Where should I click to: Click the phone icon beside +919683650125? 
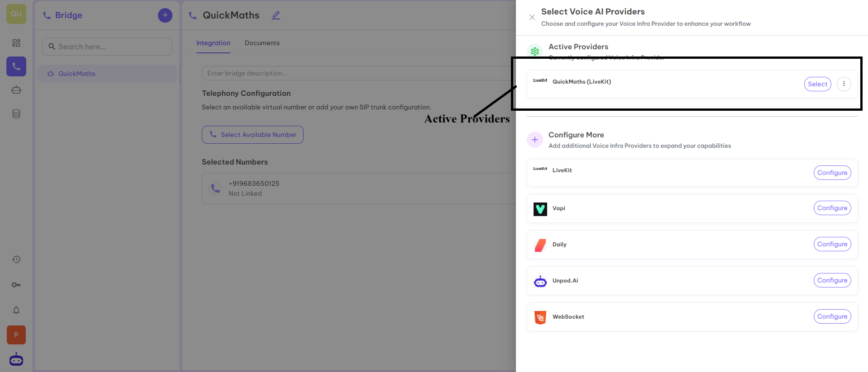215,188
